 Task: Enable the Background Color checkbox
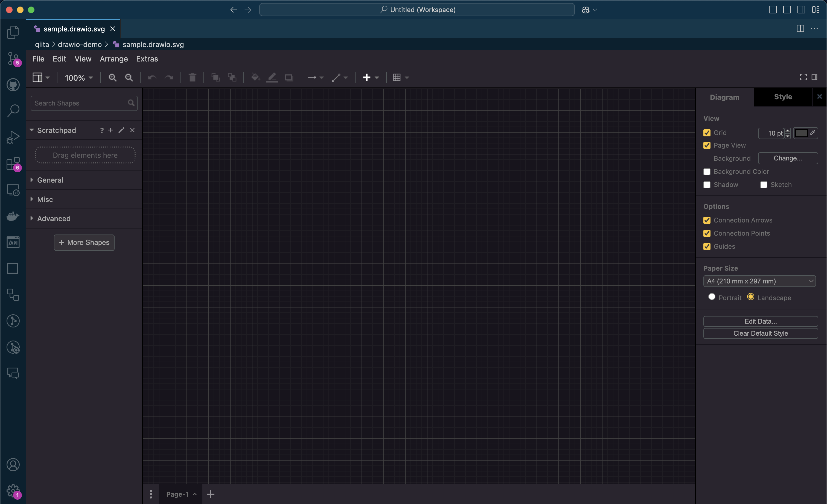[x=707, y=171]
